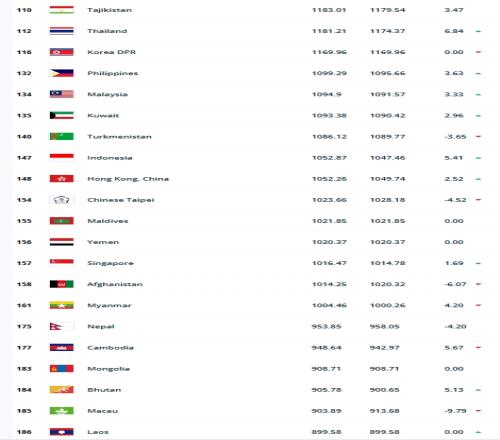Open the Hong Kong, China team link
Screen dimensions: 500x440
[x=128, y=179]
